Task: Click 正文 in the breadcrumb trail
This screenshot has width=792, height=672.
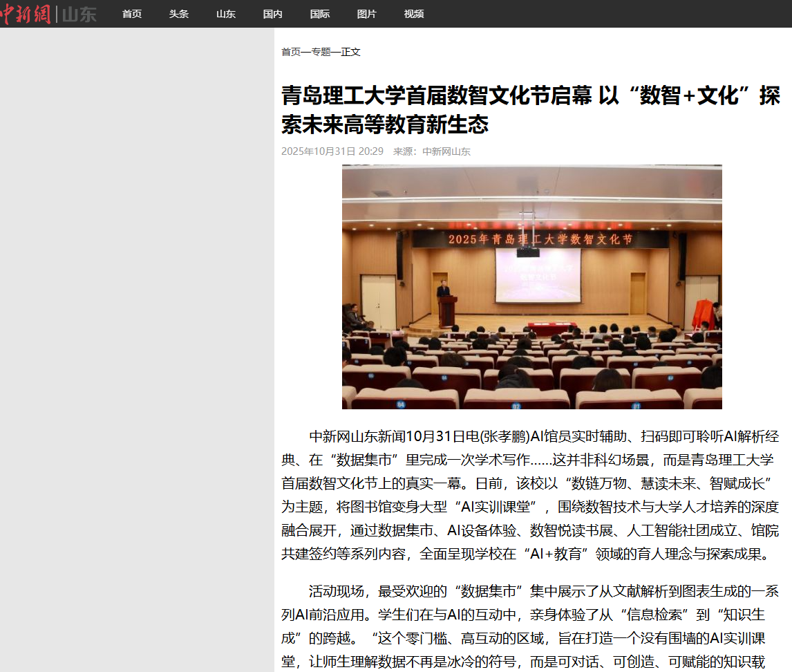Action: point(350,52)
